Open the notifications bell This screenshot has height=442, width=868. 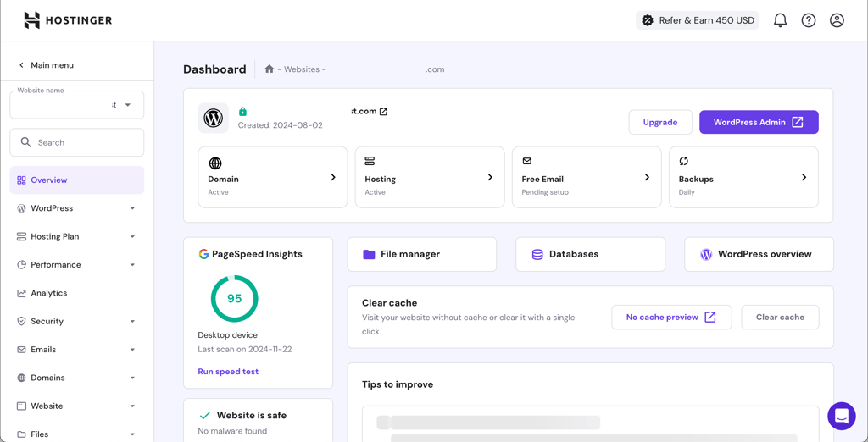780,20
